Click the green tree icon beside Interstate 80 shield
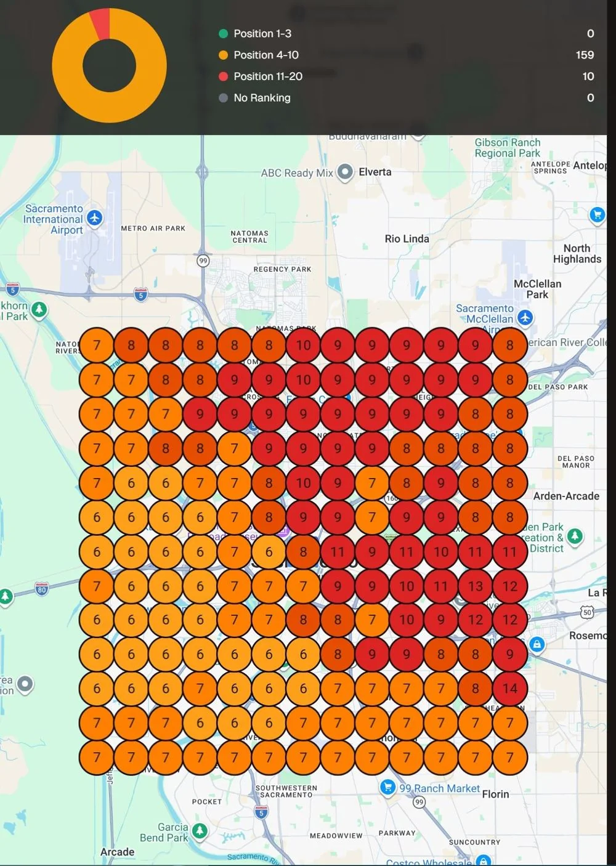Image resolution: width=616 pixels, height=866 pixels. pyautogui.click(x=5, y=597)
